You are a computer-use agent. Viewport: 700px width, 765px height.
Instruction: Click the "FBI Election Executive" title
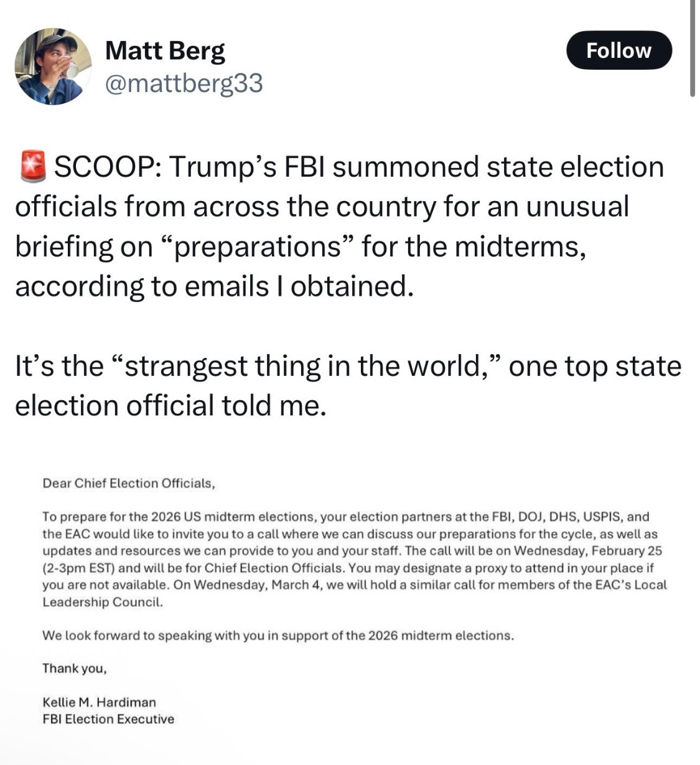[x=108, y=719]
